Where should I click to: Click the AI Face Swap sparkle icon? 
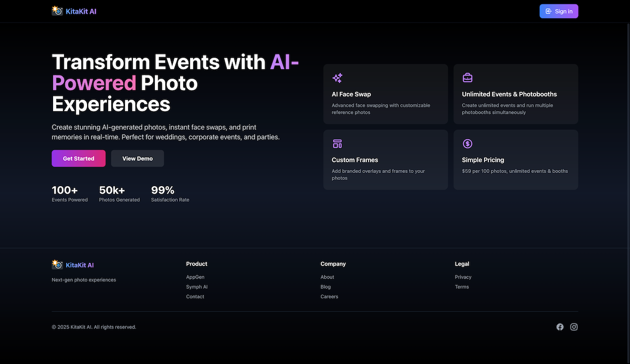338,78
